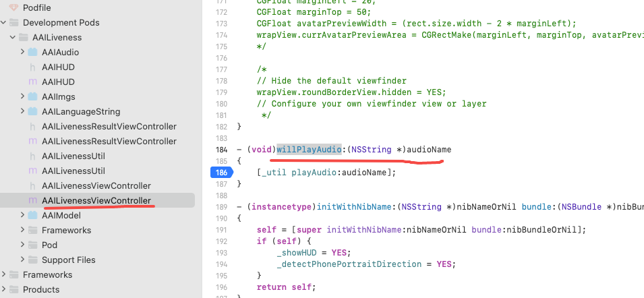This screenshot has width=644, height=298.
Task: Click the Pod folder icon
Action: tap(33, 245)
